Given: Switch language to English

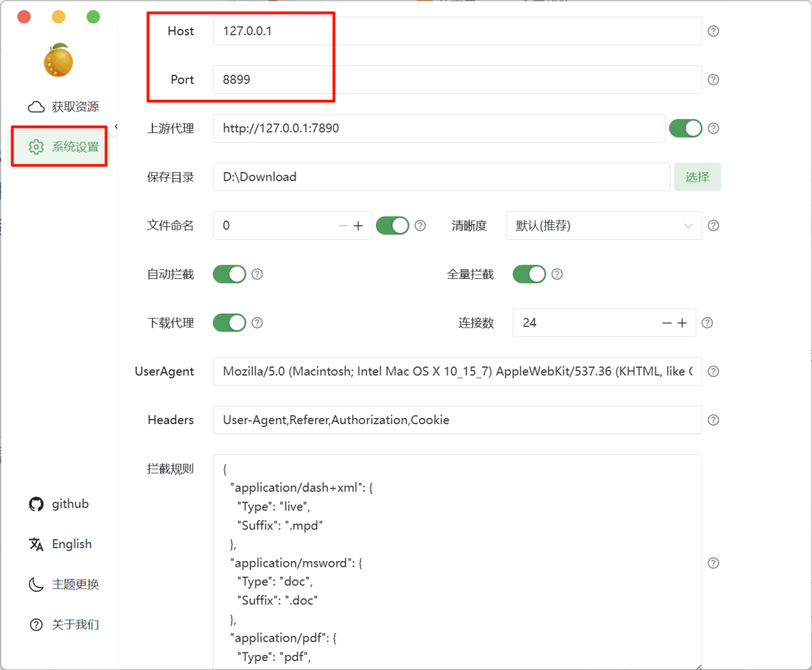Looking at the screenshot, I should (61, 544).
